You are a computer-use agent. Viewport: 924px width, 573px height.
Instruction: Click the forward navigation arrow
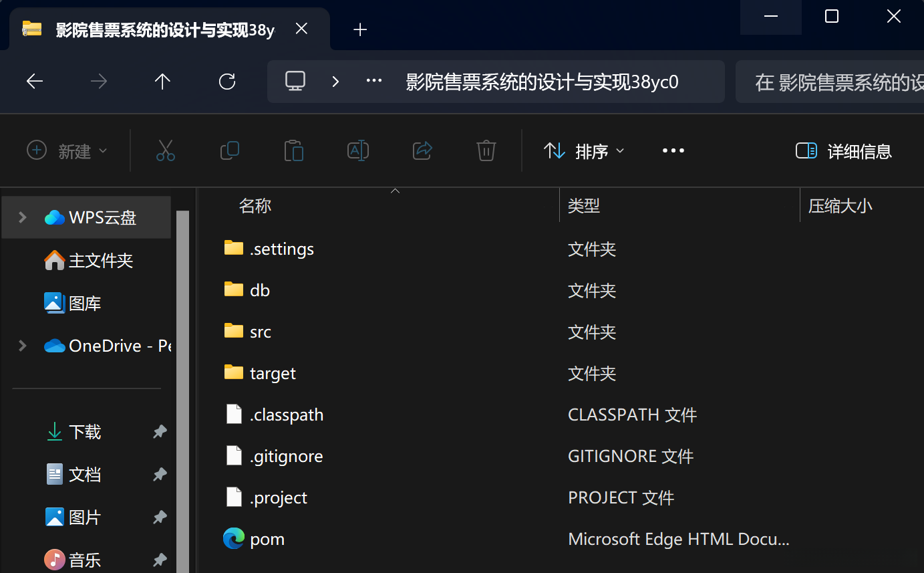pos(99,82)
